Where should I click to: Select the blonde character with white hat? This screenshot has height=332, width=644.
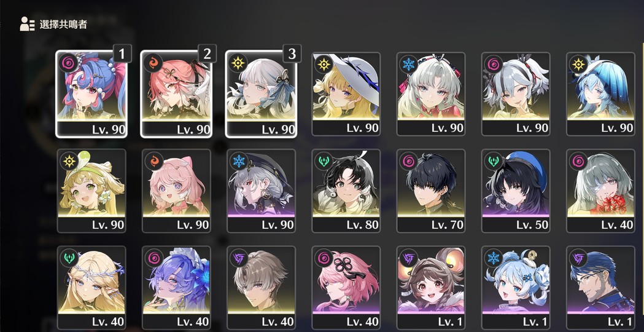[x=346, y=94]
